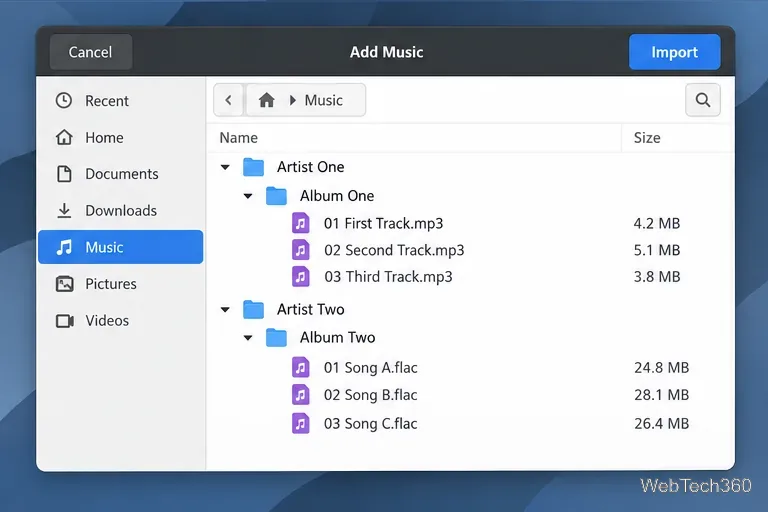Click the 4.2 MB size value
This screenshot has height=512, width=768.
coord(657,223)
